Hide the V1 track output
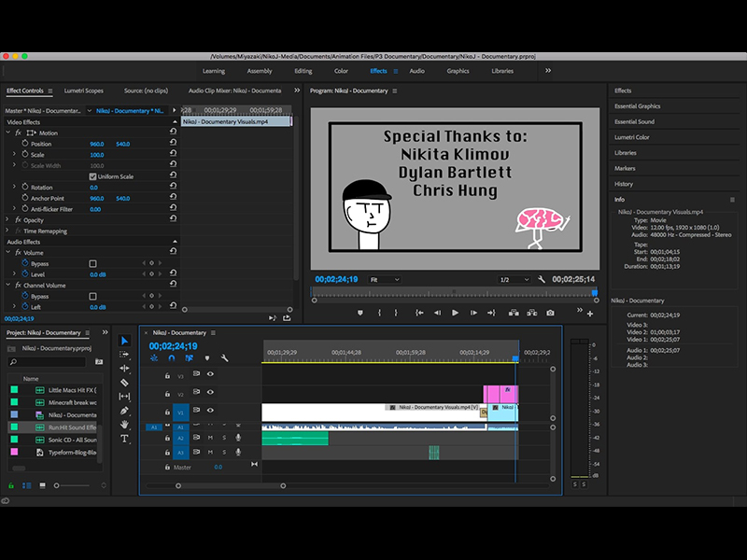Screen dimensions: 747x560 point(210,410)
